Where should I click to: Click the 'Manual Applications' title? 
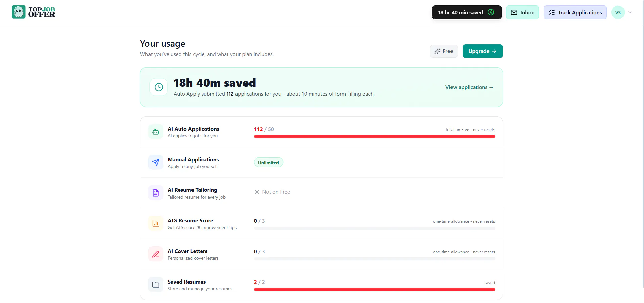pos(193,159)
